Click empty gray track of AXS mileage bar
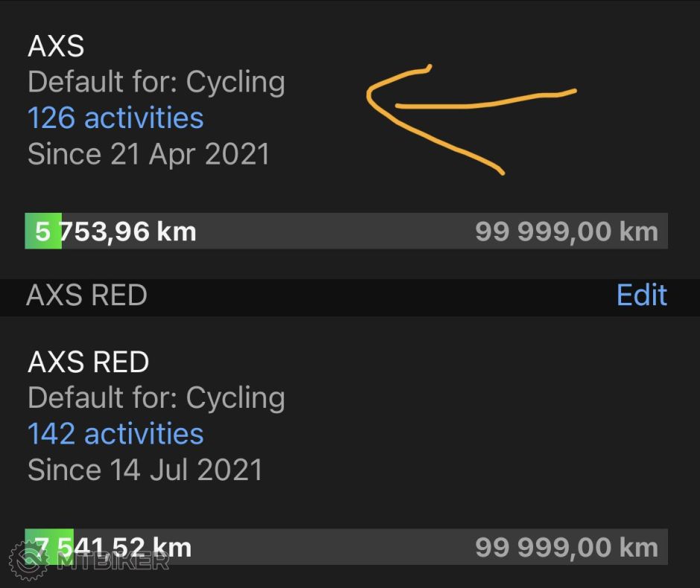700x588 pixels. coord(335,231)
